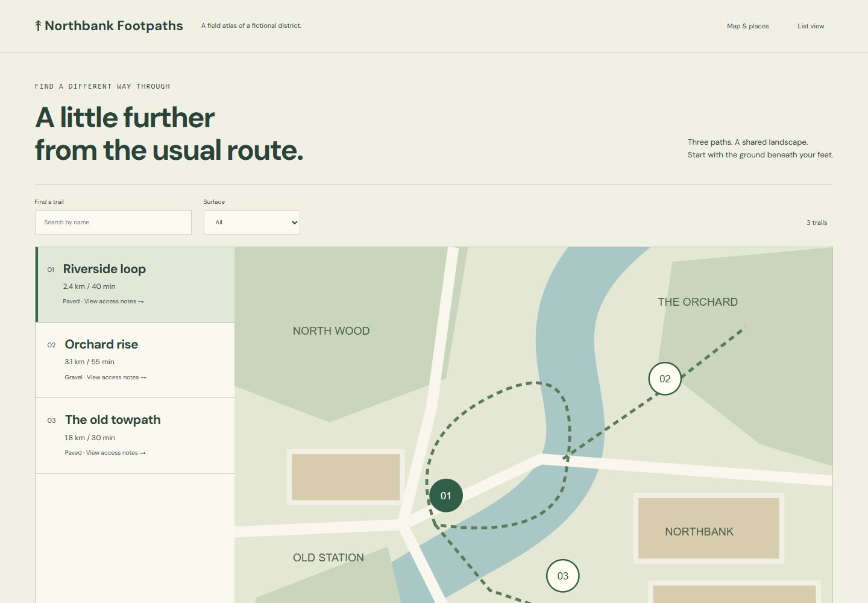Click "1.8 km / 30 min" under old towpath
This screenshot has width=868, height=603.
pos(90,438)
